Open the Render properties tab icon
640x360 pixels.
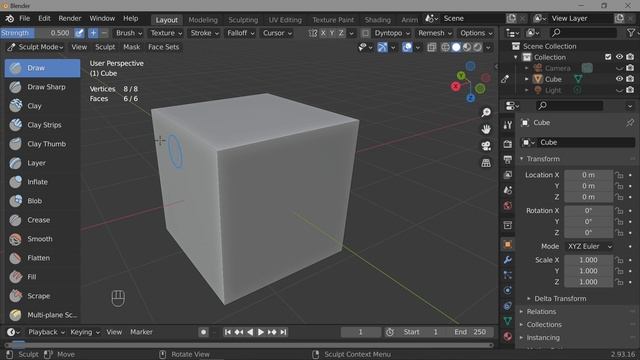click(x=508, y=144)
